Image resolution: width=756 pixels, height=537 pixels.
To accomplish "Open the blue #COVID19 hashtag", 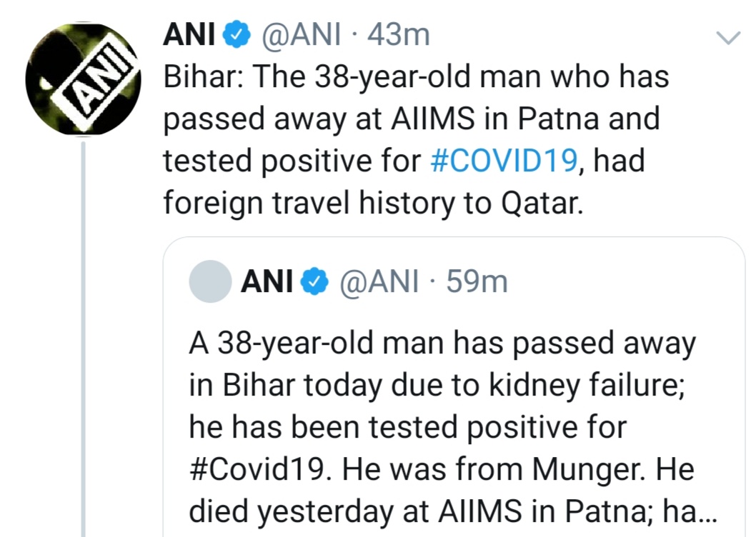I will pyautogui.click(x=503, y=161).
